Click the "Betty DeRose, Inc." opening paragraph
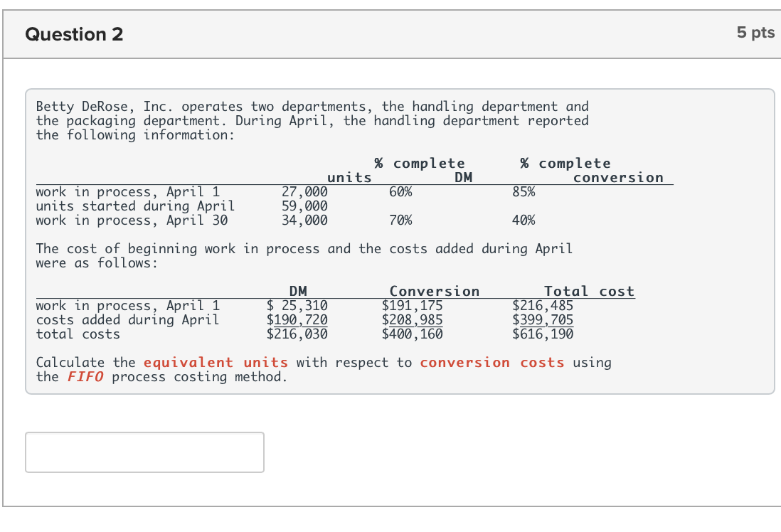This screenshot has height=532, width=781. coord(312,120)
